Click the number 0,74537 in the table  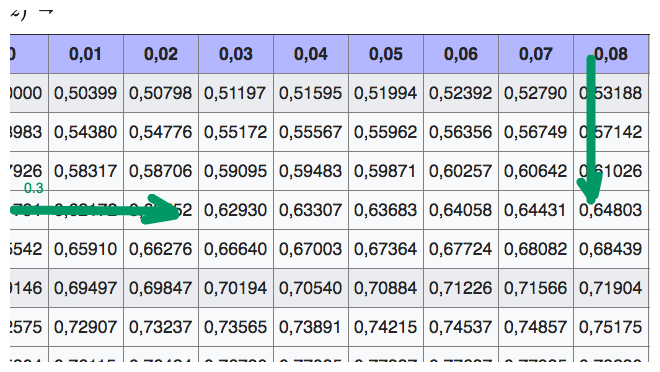[460, 327]
